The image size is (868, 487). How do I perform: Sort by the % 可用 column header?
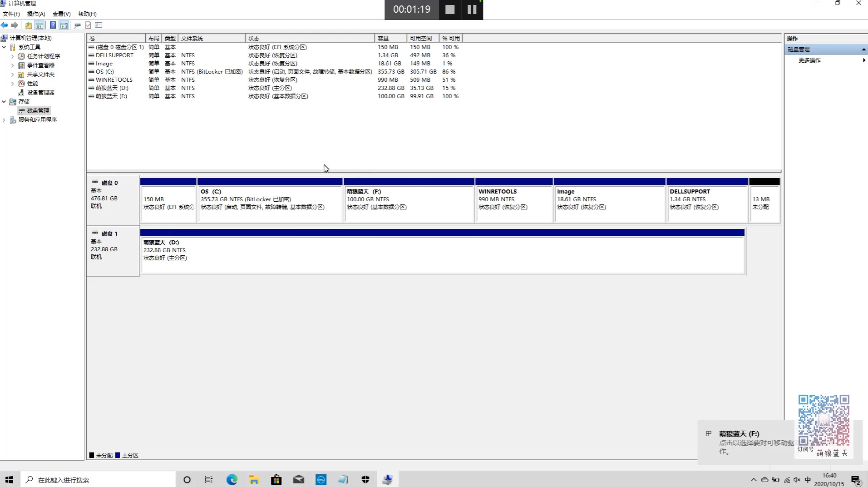451,39
